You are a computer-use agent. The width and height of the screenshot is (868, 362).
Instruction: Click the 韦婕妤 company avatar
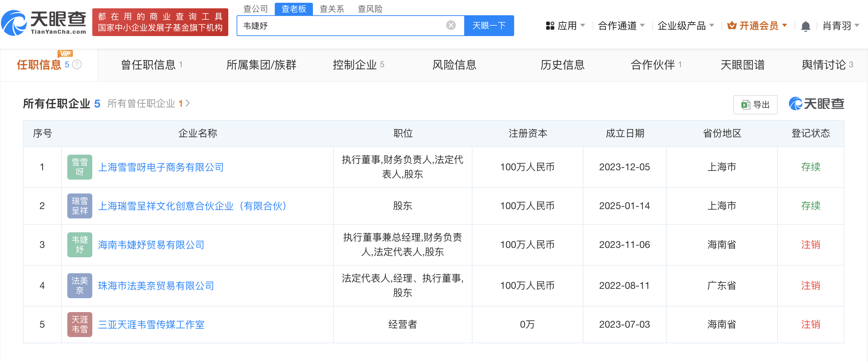79,245
